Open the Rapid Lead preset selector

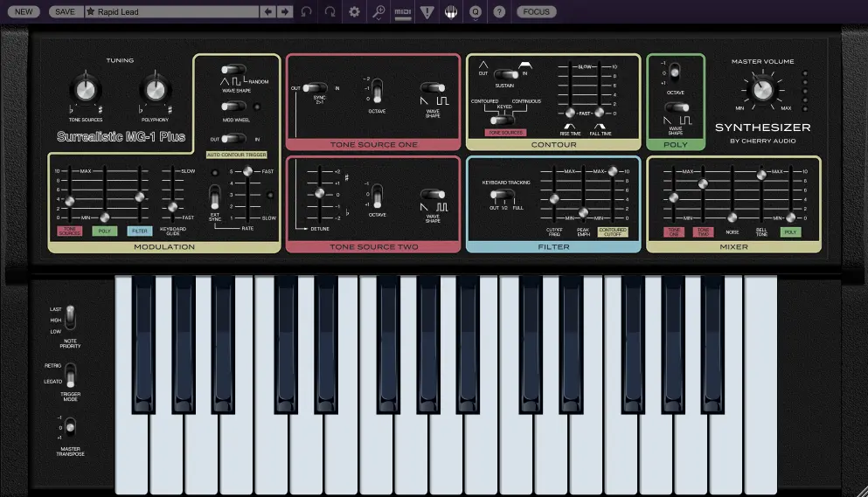(170, 12)
